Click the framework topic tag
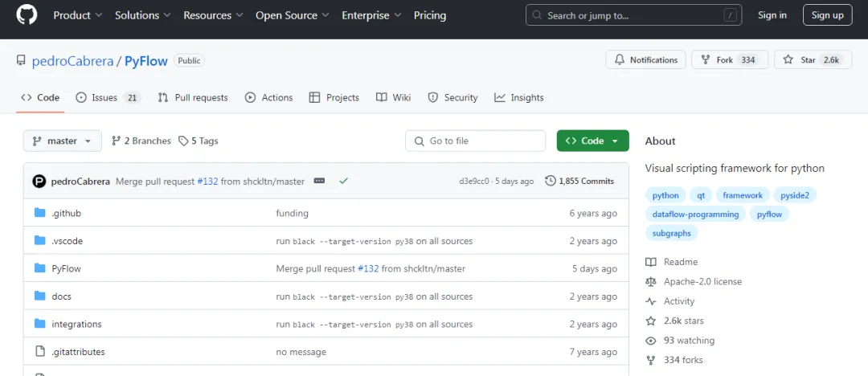This screenshot has height=376, width=868. point(743,195)
